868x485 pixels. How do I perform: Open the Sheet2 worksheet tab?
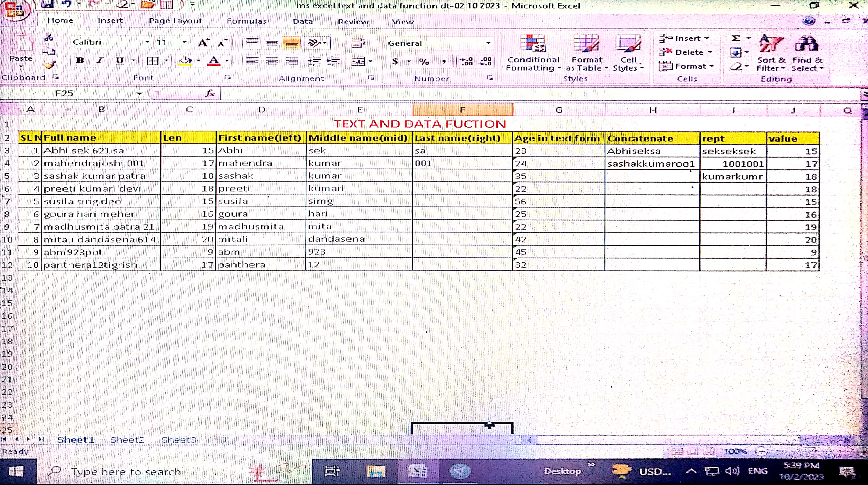click(127, 440)
